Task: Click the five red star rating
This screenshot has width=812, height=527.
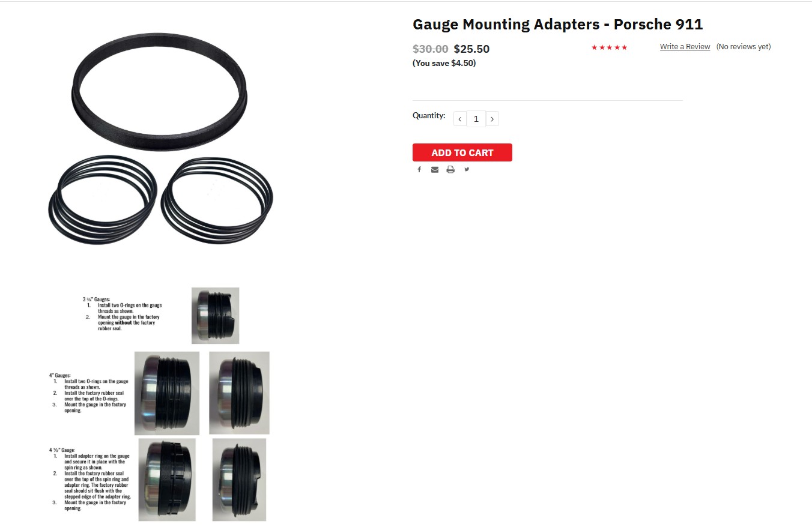Action: pyautogui.click(x=609, y=47)
